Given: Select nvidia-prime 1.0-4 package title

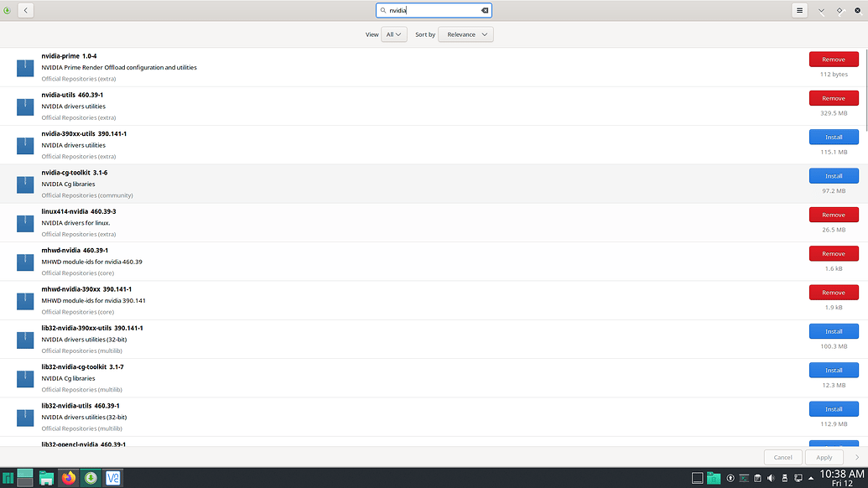Looking at the screenshot, I should 69,56.
